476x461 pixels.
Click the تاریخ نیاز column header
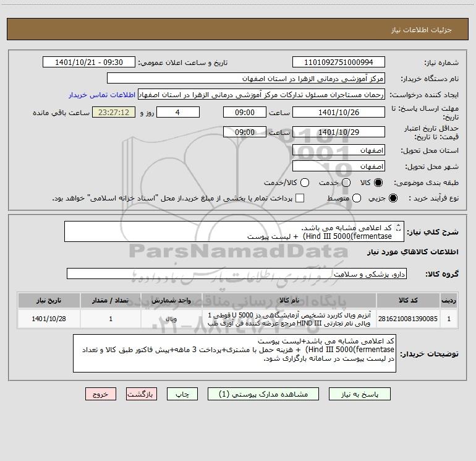(x=49, y=300)
